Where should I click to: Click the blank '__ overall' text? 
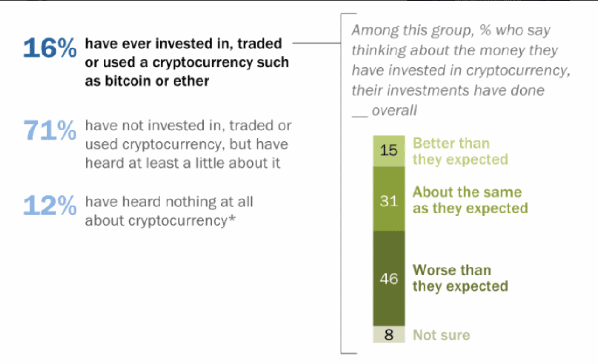coord(383,110)
